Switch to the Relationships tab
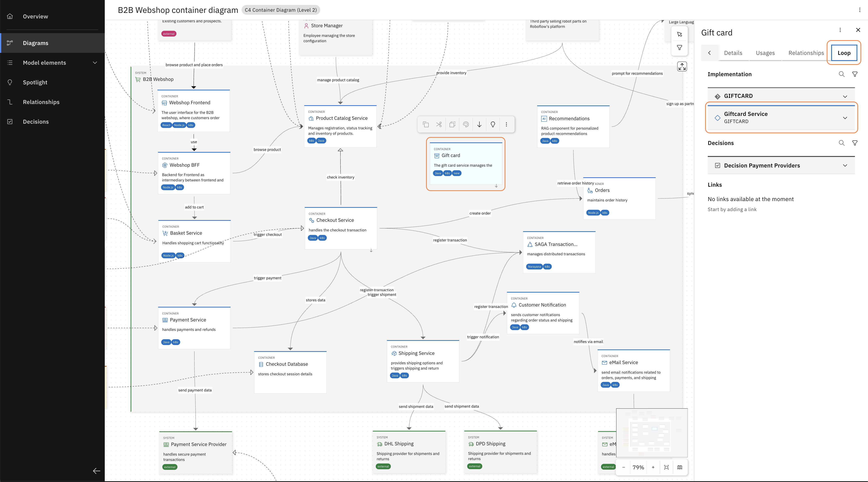The image size is (868, 482). (x=806, y=53)
